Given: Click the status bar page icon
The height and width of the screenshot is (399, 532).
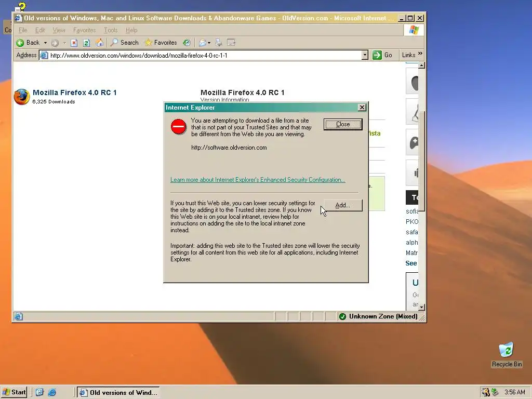Looking at the screenshot, I should click(18, 316).
